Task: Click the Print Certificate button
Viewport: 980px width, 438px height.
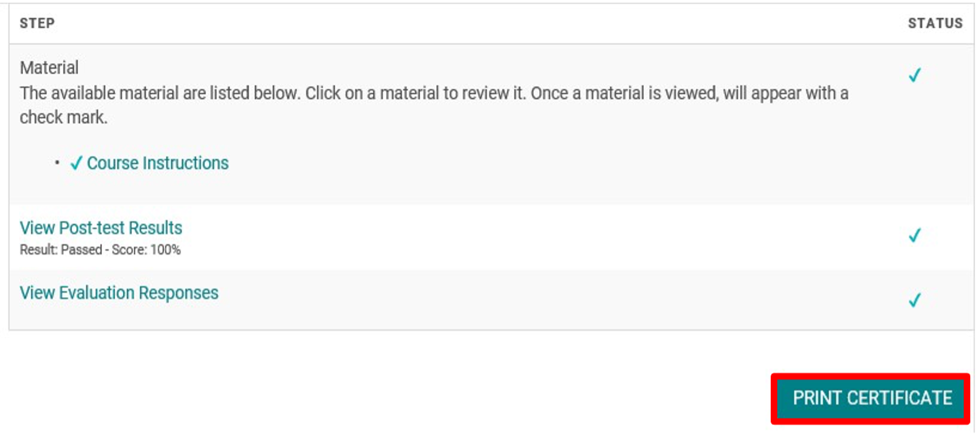Action: point(871,398)
